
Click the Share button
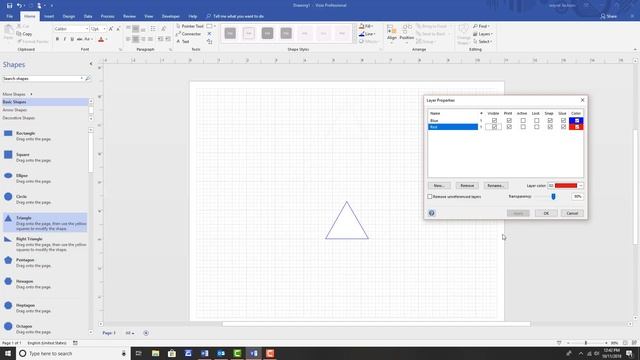[608, 16]
